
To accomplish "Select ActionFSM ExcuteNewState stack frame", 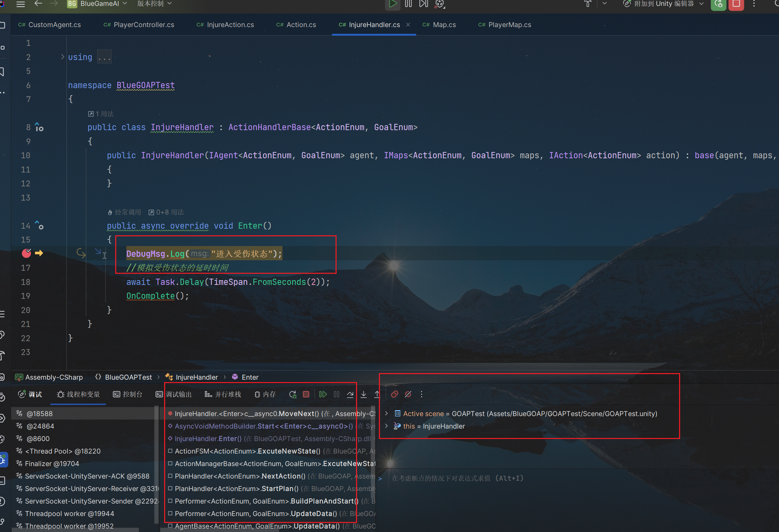I will (247, 451).
